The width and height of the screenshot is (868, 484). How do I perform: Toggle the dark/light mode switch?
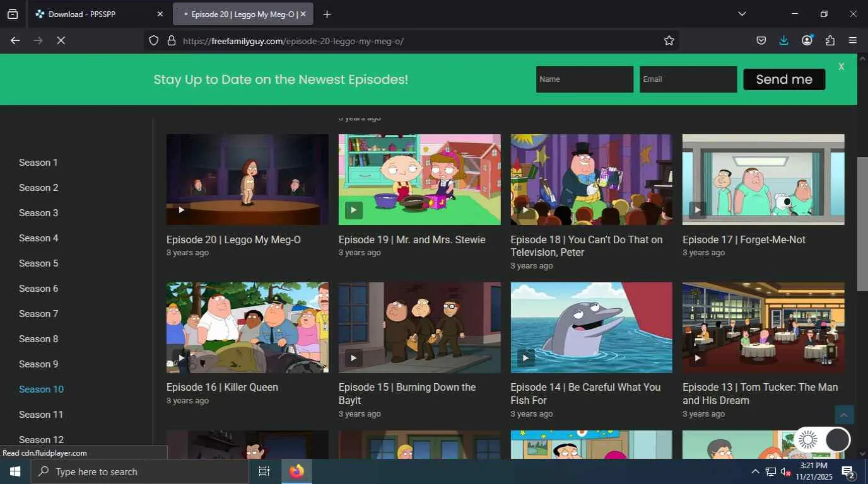point(823,439)
